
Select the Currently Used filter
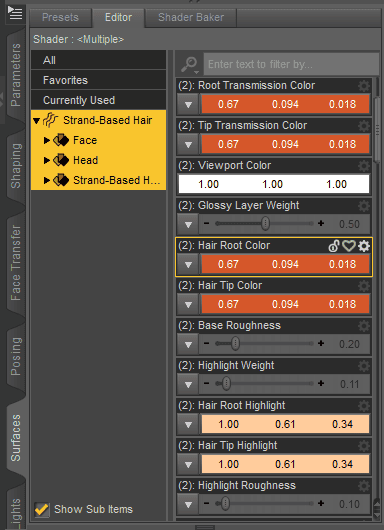[x=98, y=100]
